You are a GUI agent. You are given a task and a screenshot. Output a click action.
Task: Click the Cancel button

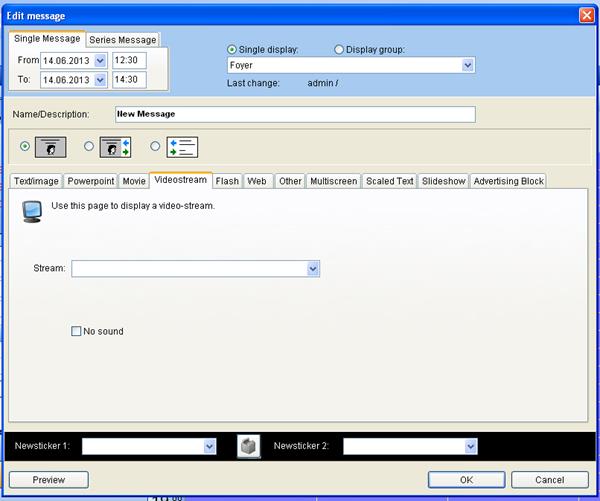pyautogui.click(x=550, y=480)
